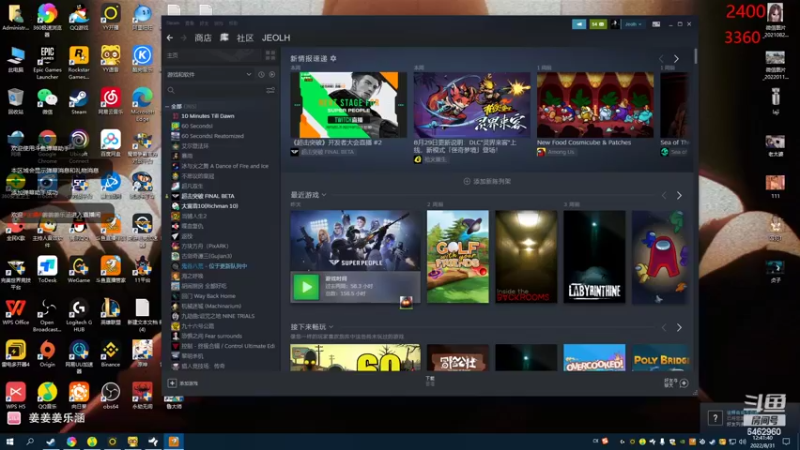
Task: Open the Among Us Cosmicube news thumbnail
Action: click(x=595, y=105)
